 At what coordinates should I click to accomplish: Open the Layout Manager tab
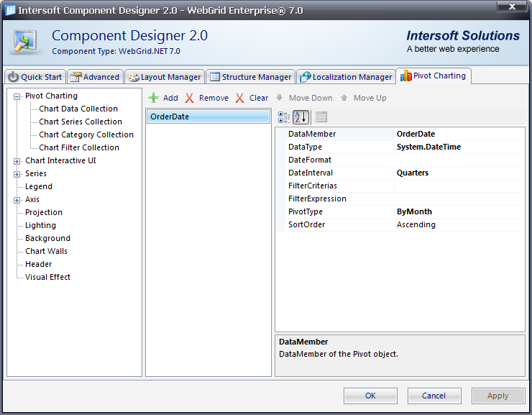164,77
